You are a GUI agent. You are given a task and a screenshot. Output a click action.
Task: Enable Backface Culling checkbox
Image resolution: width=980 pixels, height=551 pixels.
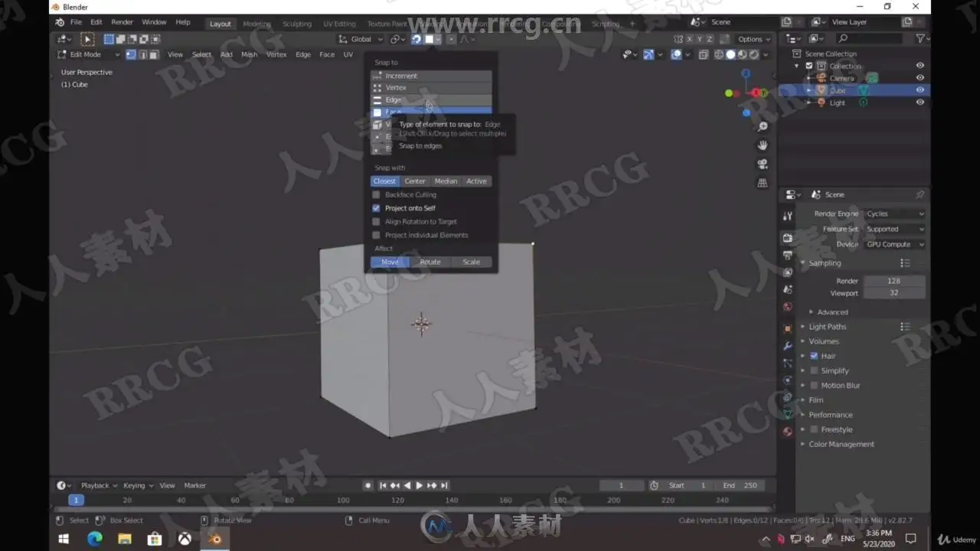376,195
